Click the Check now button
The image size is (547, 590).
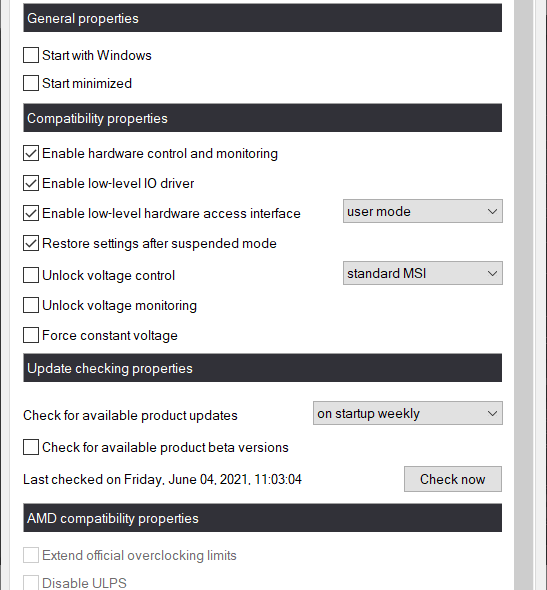click(x=453, y=479)
